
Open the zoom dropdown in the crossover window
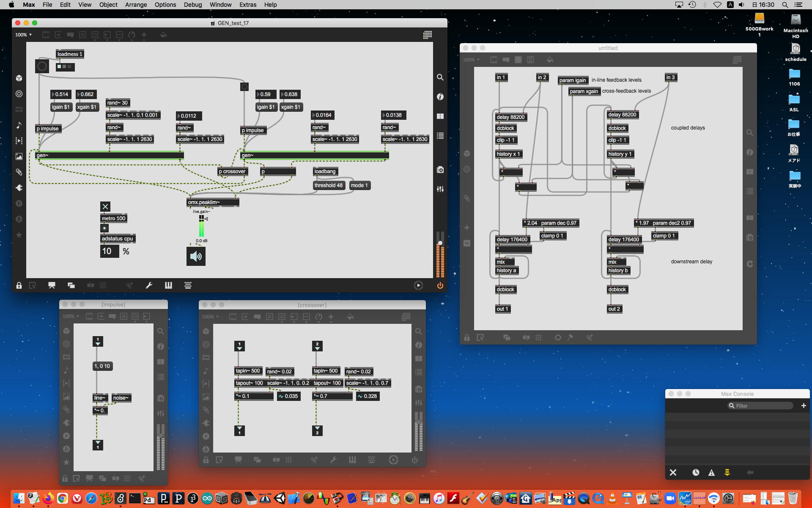[211, 317]
